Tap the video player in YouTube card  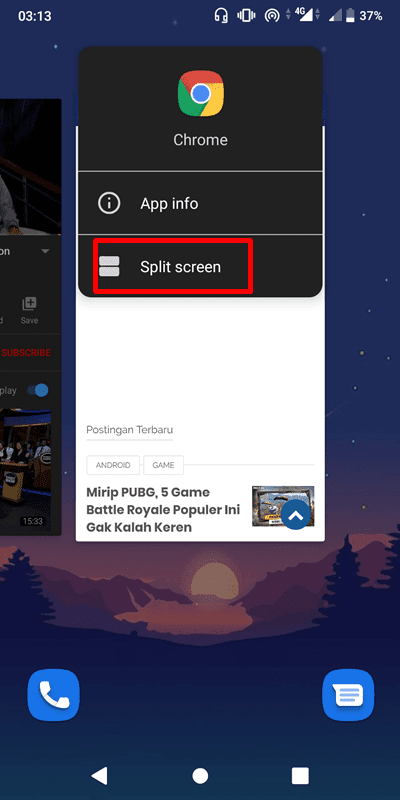coord(30,166)
